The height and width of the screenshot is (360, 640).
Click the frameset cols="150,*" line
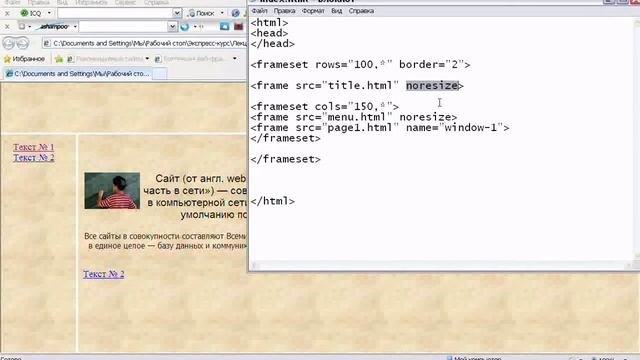coord(325,107)
